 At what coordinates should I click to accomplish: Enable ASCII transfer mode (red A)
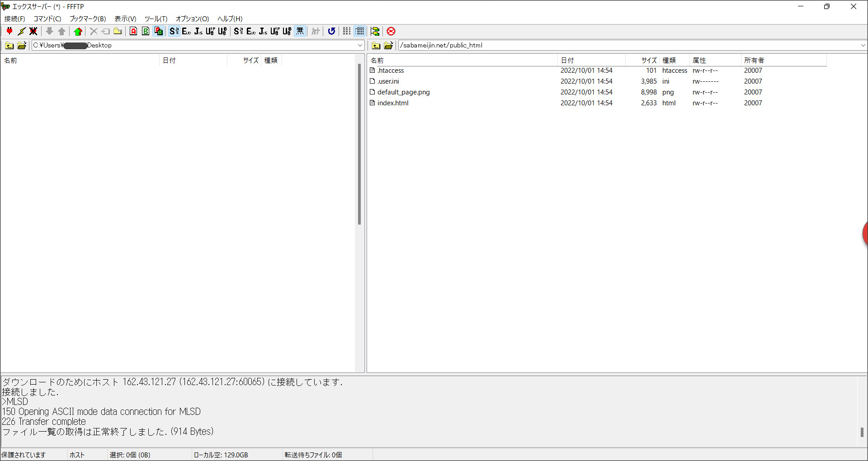pyautogui.click(x=133, y=31)
